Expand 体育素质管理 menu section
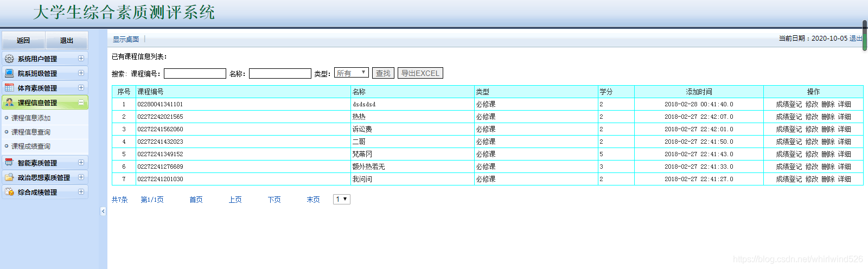 click(x=81, y=88)
